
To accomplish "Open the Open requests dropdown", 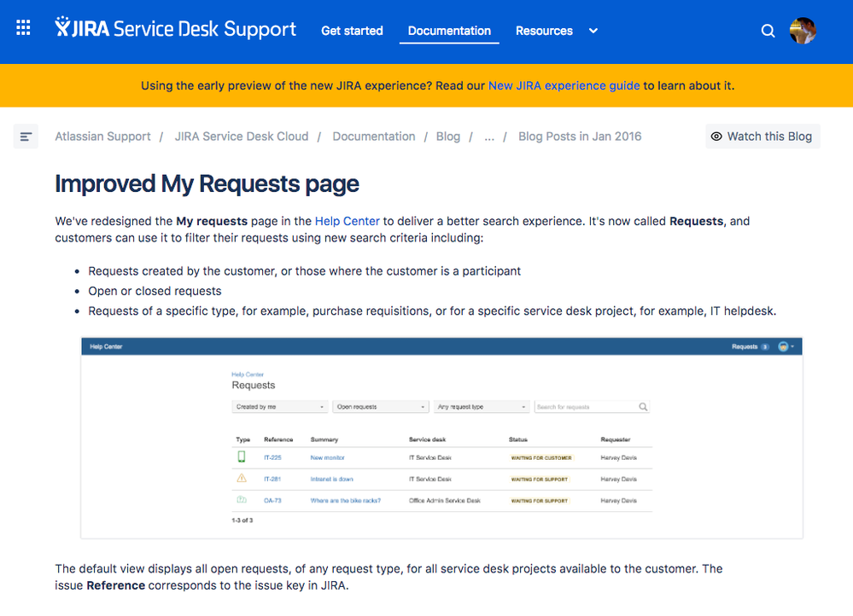I will click(x=381, y=407).
